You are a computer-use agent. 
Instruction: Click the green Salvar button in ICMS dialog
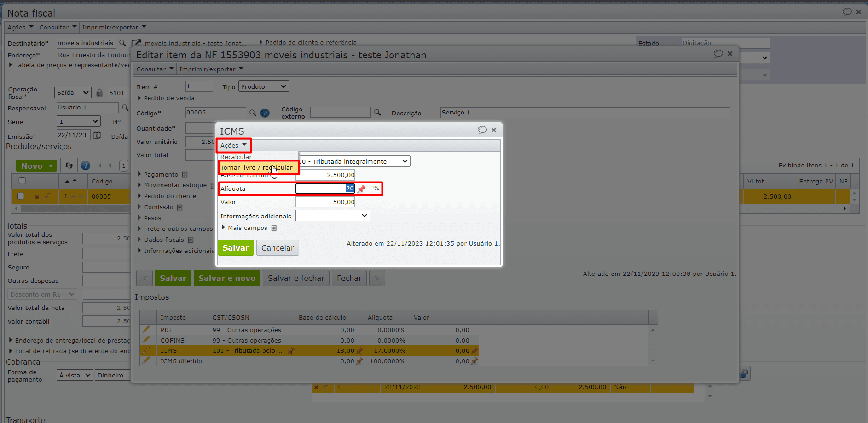(236, 248)
